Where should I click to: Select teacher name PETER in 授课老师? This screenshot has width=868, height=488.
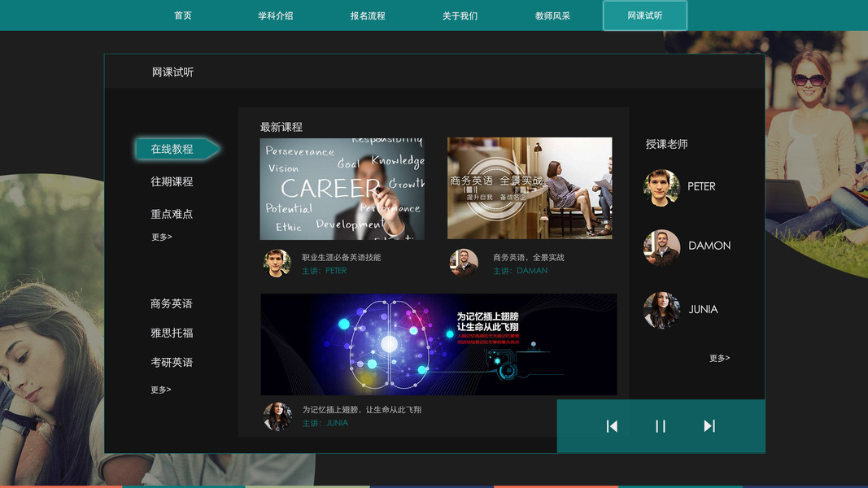point(701,186)
